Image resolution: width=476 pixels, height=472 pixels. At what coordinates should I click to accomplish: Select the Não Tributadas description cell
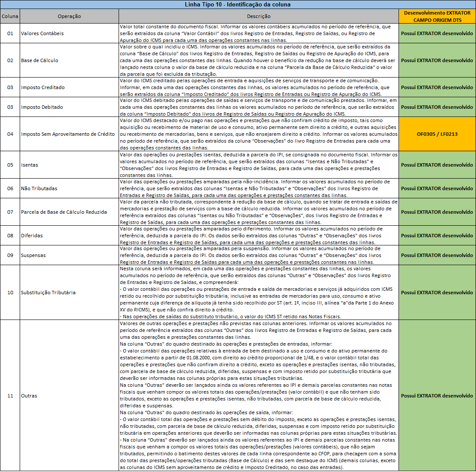click(259, 188)
